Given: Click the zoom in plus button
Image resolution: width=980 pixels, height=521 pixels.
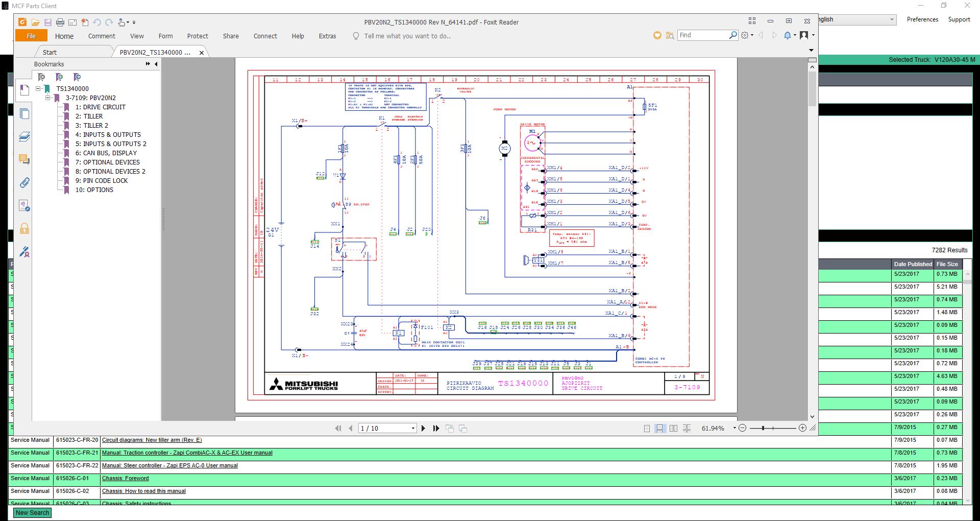Looking at the screenshot, I should 802,428.
